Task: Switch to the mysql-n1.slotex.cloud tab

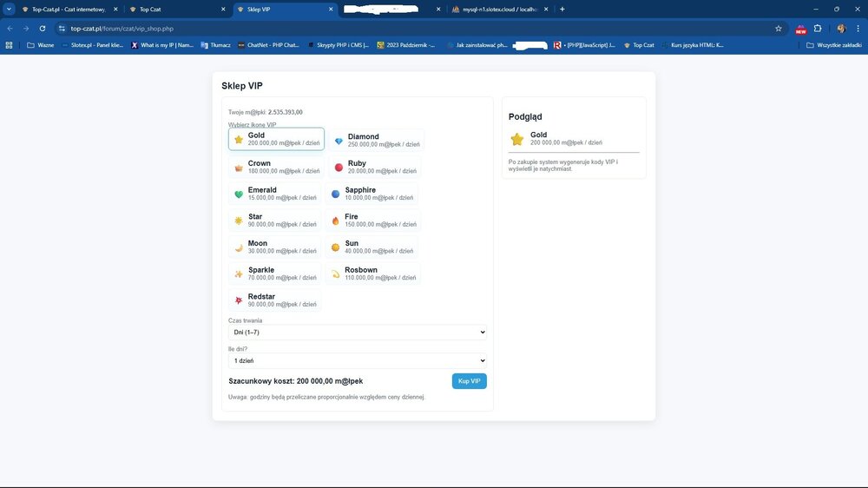Action: coord(499,10)
